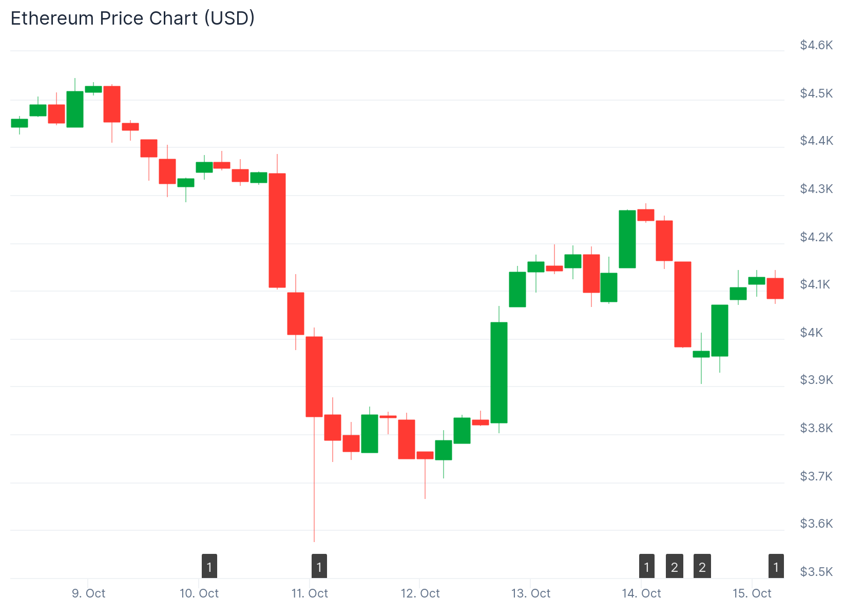Click the "13. Oct" date axis label

tap(531, 593)
